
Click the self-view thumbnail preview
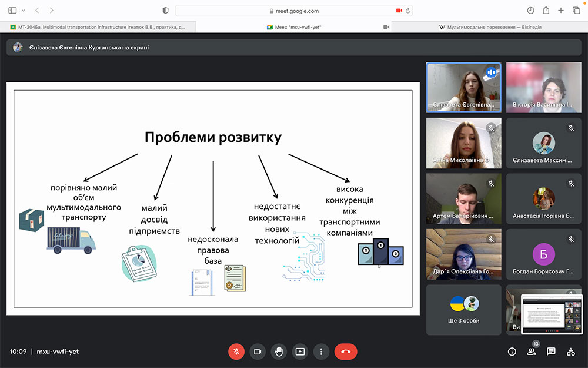click(547, 313)
